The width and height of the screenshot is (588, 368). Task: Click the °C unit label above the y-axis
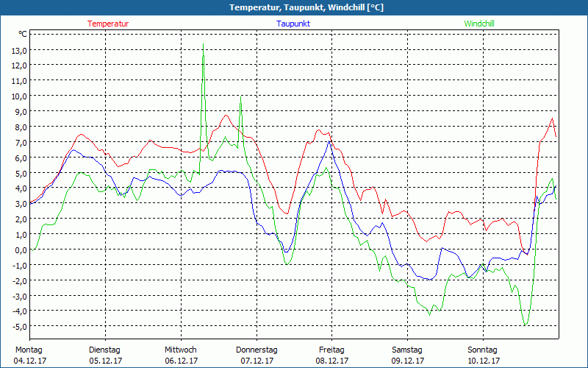tap(23, 34)
